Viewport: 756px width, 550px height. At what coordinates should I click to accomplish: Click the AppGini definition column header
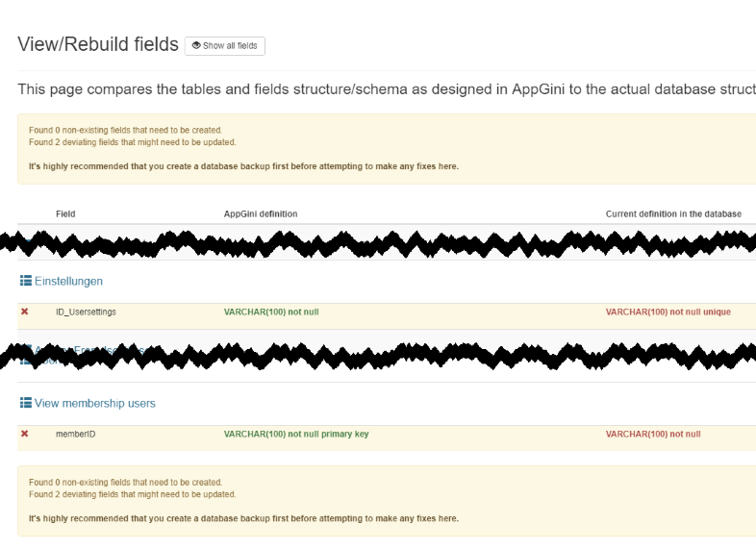click(x=261, y=213)
